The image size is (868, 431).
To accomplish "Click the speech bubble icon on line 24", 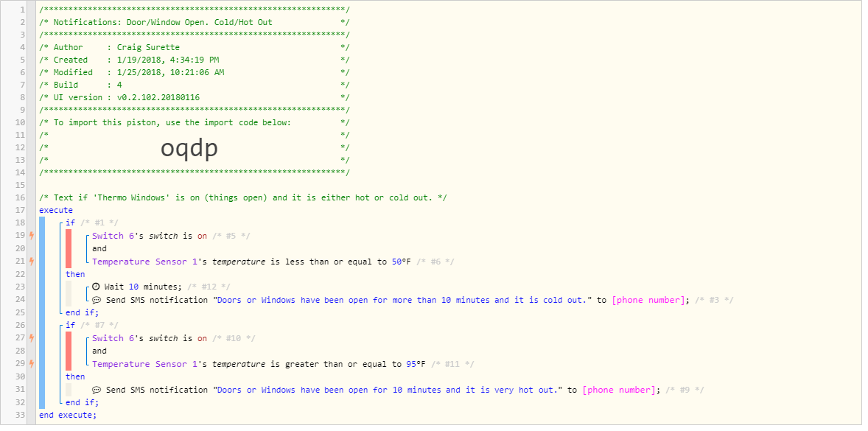I will [96, 300].
